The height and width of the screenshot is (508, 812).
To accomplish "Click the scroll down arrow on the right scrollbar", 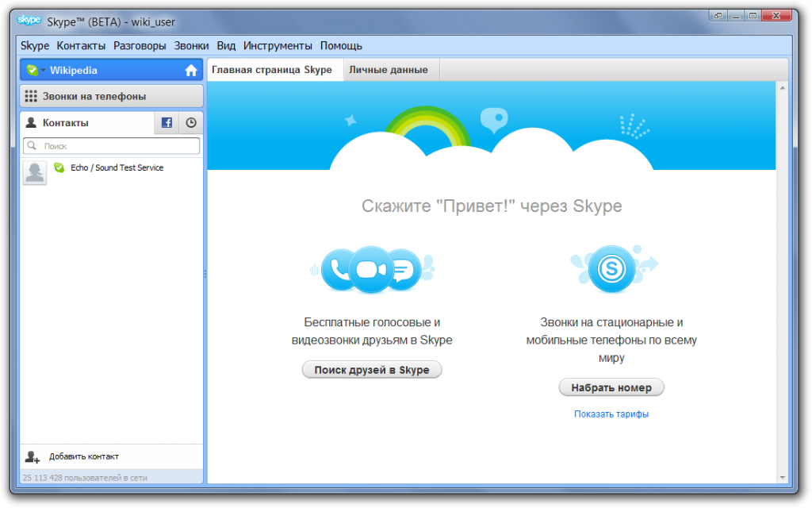I will [782, 477].
